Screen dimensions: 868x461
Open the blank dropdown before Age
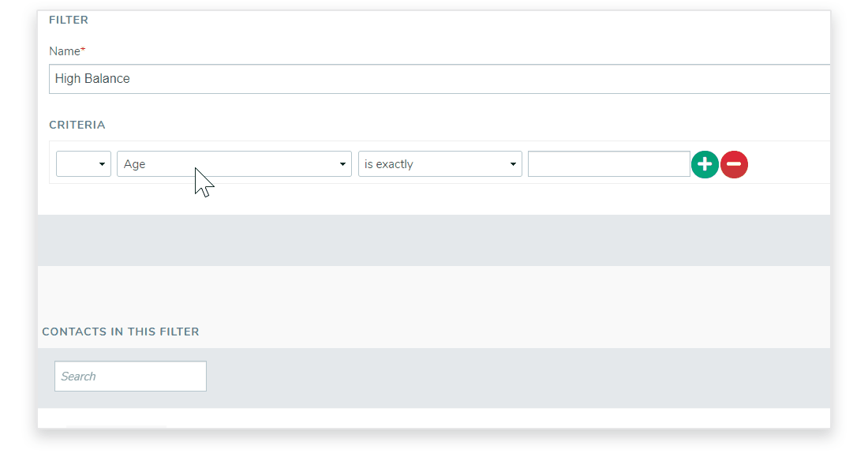tap(84, 164)
